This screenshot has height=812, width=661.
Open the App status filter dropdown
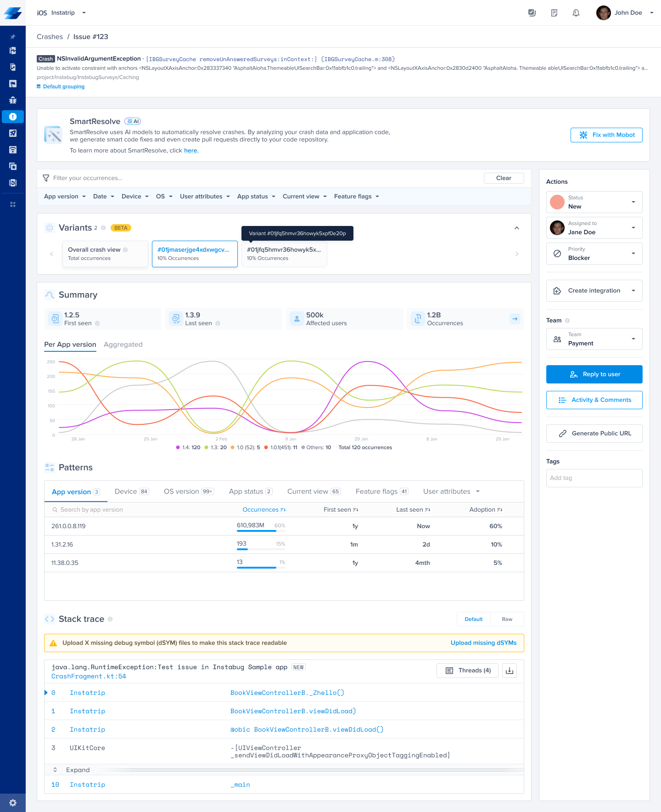pyautogui.click(x=256, y=197)
